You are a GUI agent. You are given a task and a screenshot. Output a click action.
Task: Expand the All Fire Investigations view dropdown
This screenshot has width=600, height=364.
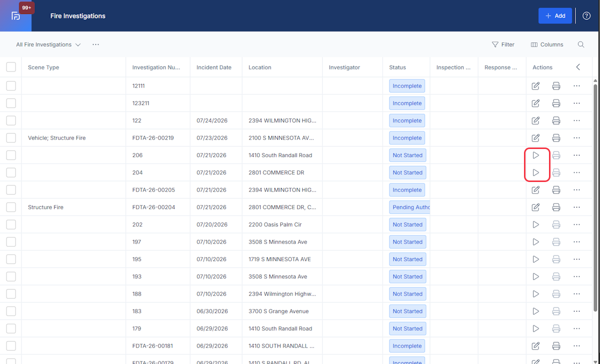click(x=48, y=44)
